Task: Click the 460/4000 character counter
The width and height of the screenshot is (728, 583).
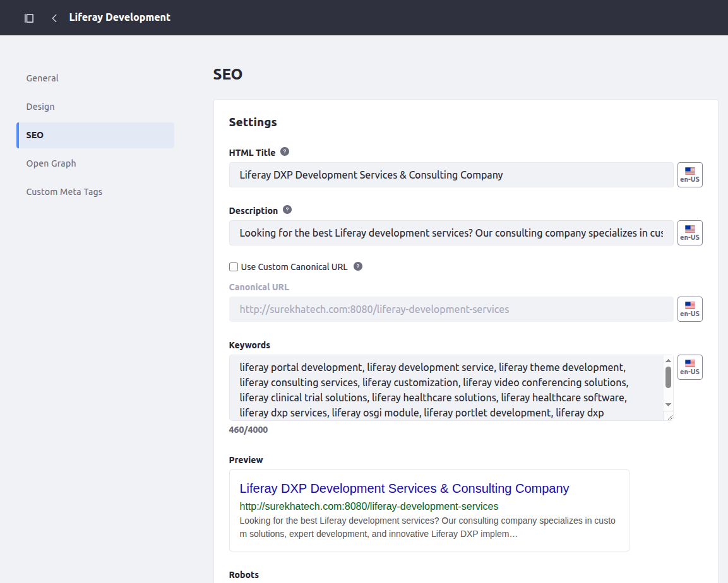Action: tap(248, 430)
